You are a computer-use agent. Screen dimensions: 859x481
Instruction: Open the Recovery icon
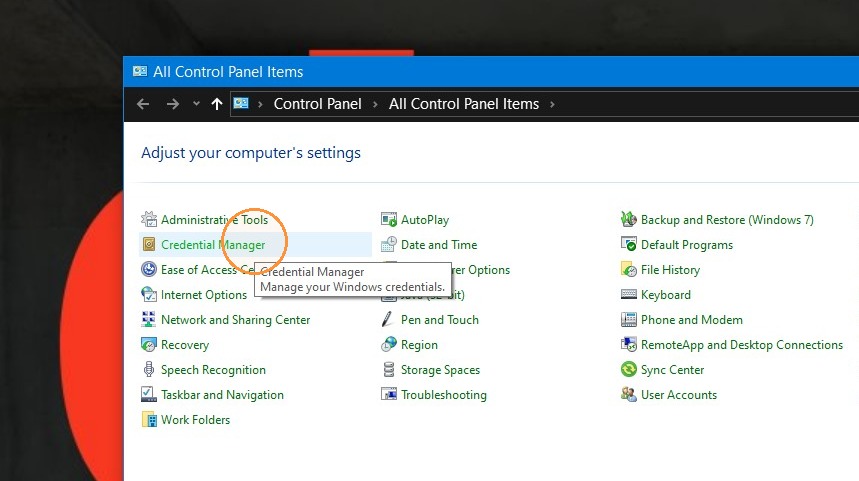pyautogui.click(x=148, y=345)
